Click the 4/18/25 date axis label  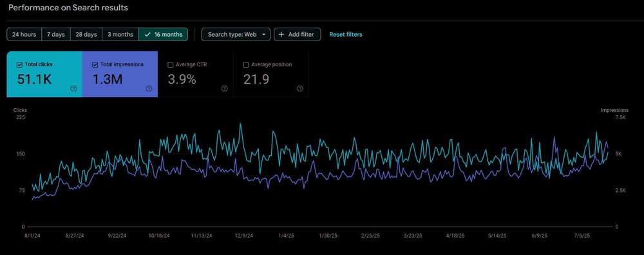455,236
